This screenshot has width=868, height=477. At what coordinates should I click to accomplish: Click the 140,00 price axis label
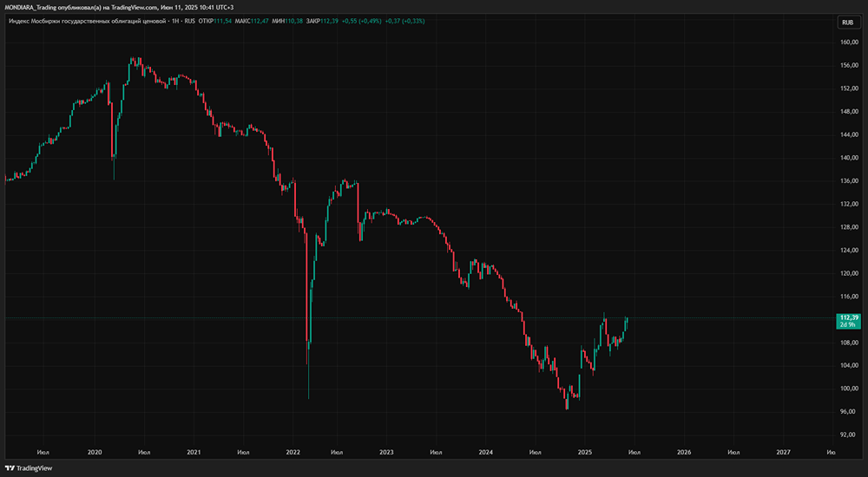point(849,158)
